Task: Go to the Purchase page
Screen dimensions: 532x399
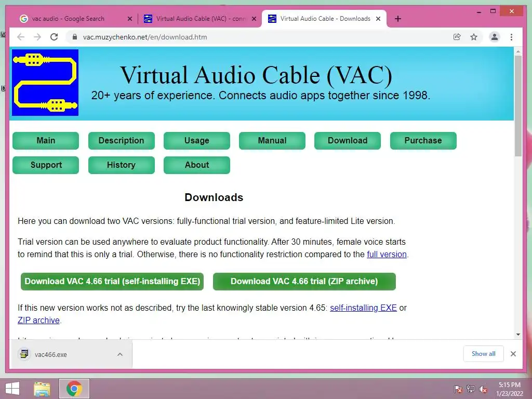Action: [423, 140]
